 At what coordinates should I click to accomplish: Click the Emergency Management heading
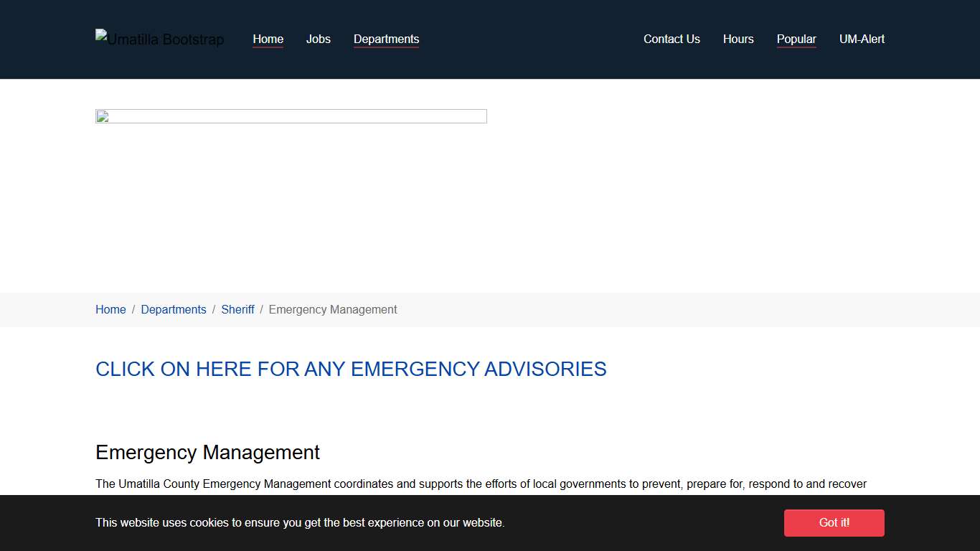tap(207, 453)
